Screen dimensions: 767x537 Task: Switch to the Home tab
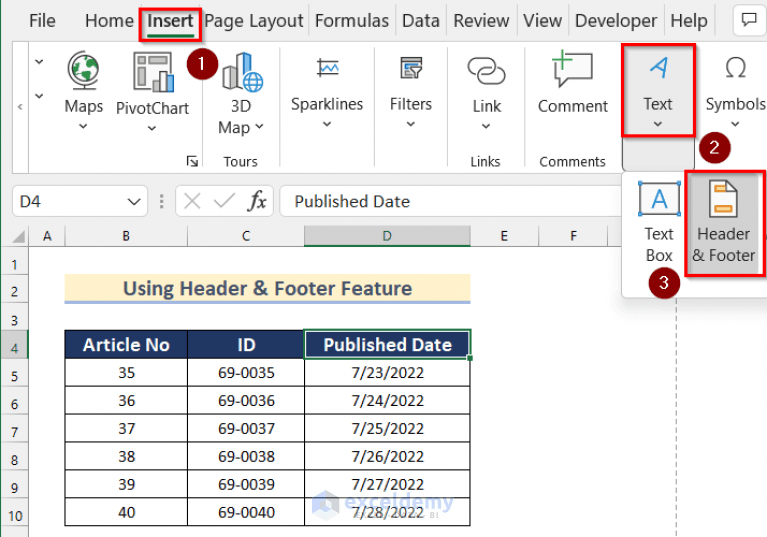tap(109, 21)
